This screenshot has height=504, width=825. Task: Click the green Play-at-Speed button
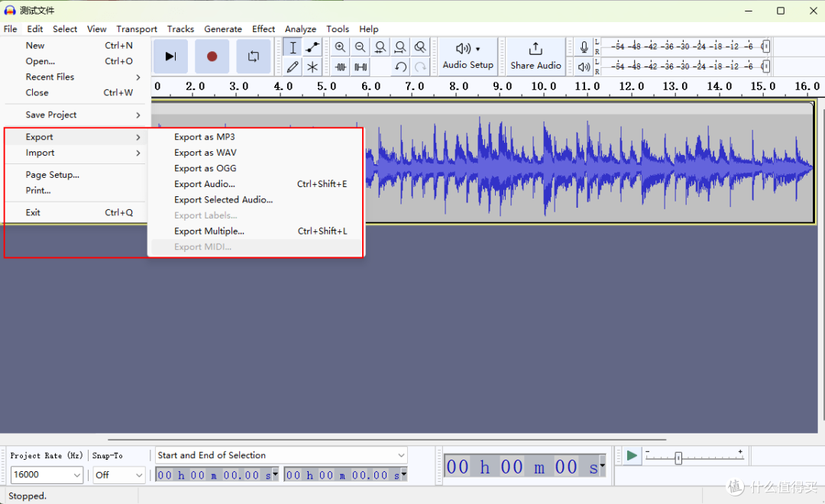click(x=632, y=456)
